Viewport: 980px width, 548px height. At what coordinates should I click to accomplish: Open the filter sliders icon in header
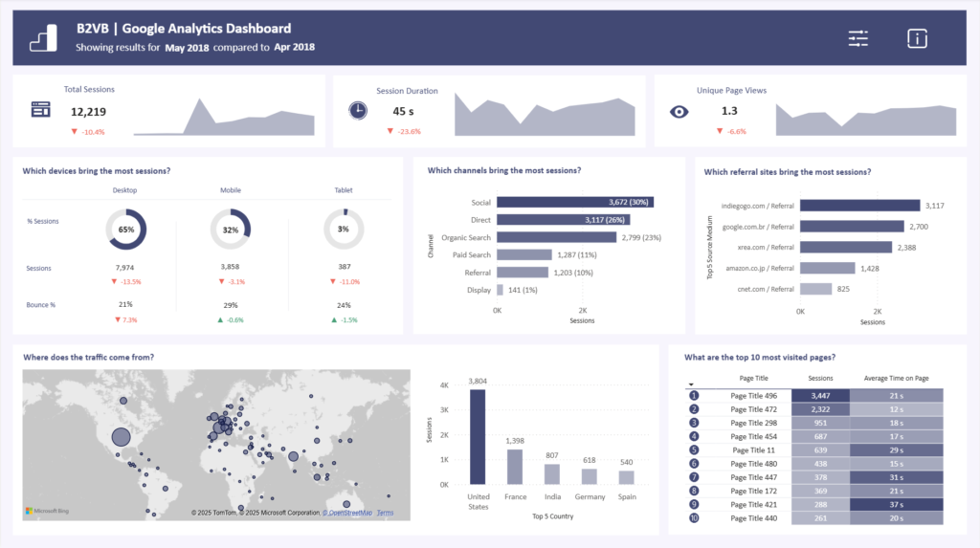[857, 38]
